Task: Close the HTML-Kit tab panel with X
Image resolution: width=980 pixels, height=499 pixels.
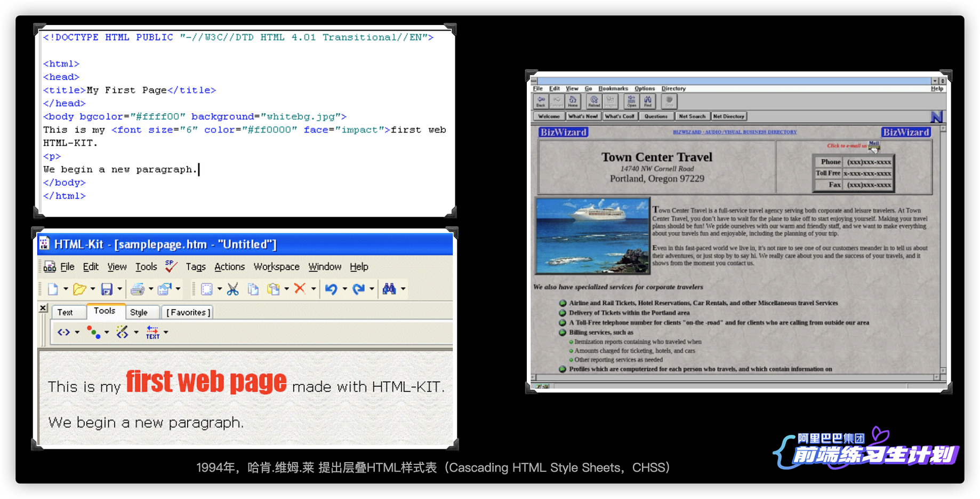Action: [x=43, y=308]
